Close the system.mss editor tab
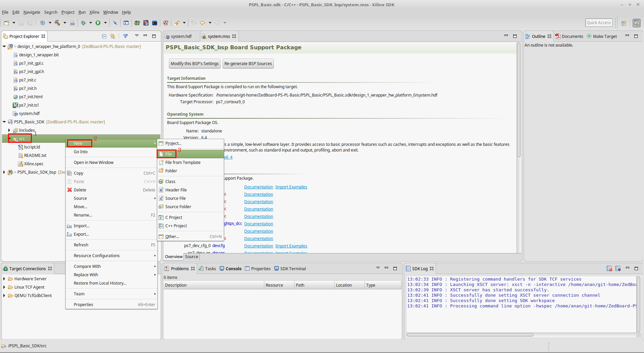The image size is (644, 353). [x=234, y=36]
